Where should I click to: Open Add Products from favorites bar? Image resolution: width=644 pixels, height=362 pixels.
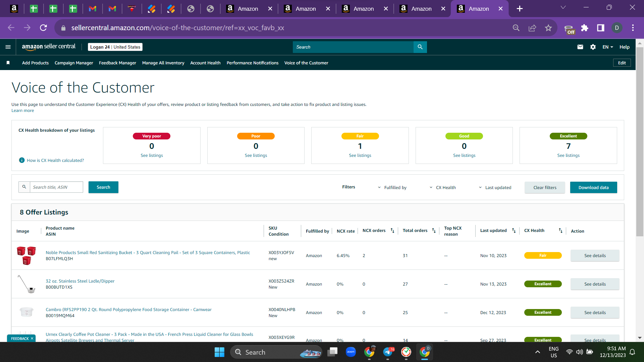(35, 63)
